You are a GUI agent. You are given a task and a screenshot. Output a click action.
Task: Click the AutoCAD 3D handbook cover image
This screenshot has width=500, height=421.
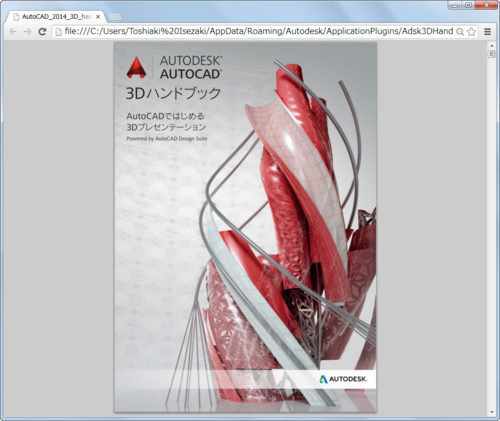coord(245,227)
